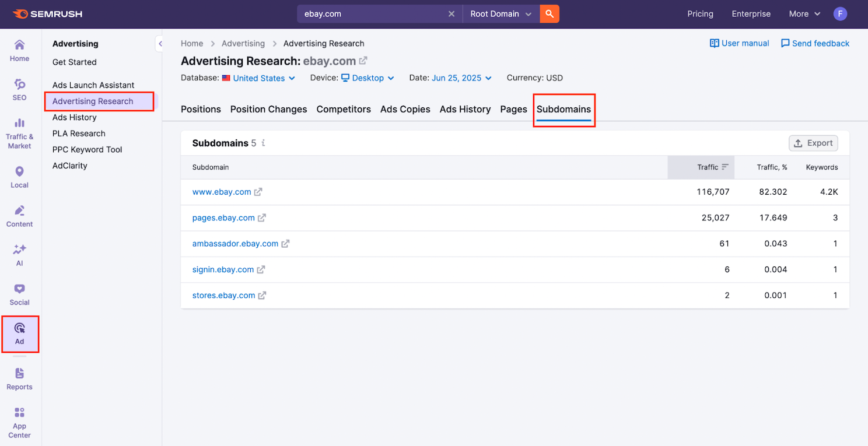Open the App Center icon
The image size is (868, 446).
[x=19, y=422]
